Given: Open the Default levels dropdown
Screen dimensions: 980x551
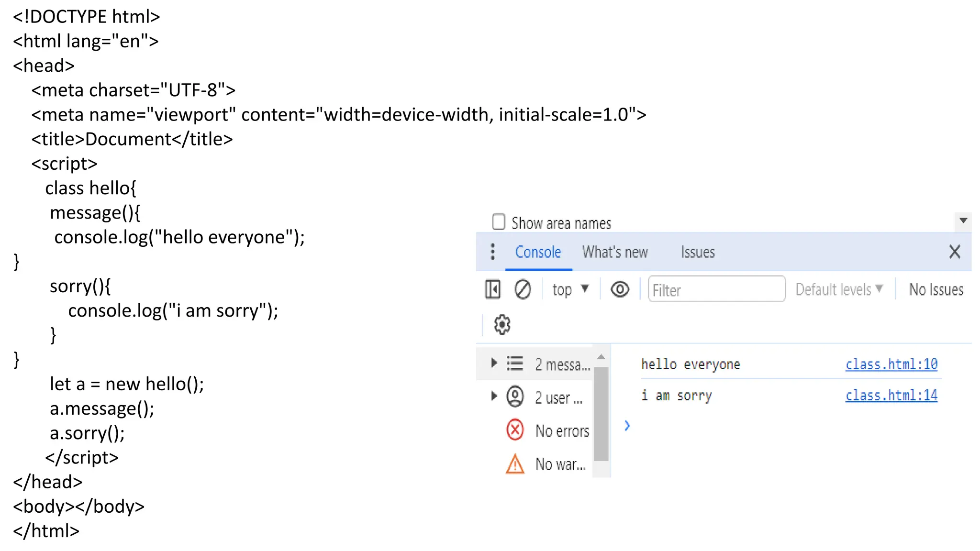Looking at the screenshot, I should tap(839, 289).
